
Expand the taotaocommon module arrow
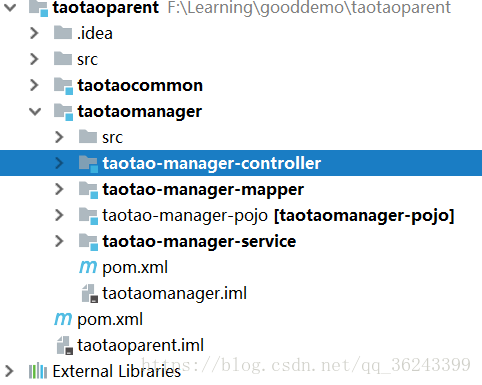point(34,85)
